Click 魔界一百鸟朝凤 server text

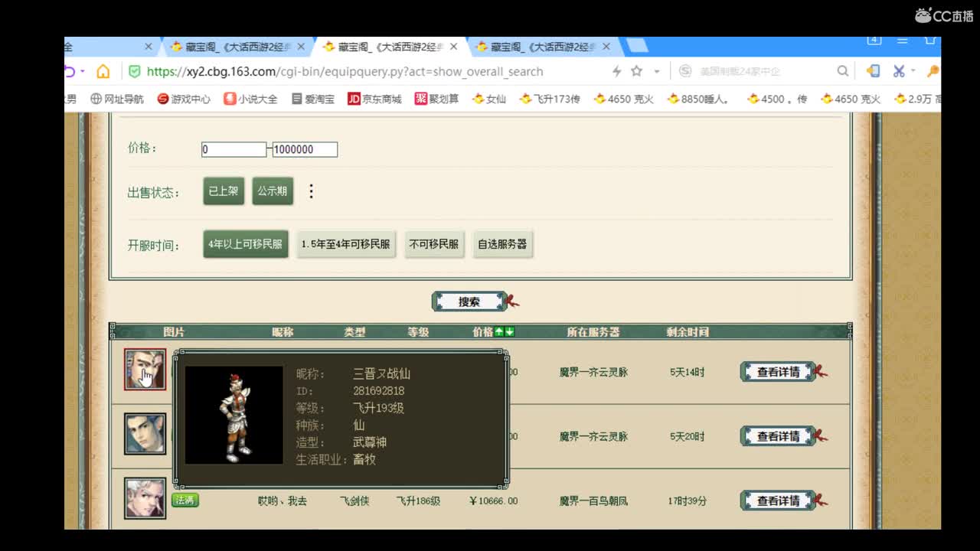pyautogui.click(x=593, y=501)
